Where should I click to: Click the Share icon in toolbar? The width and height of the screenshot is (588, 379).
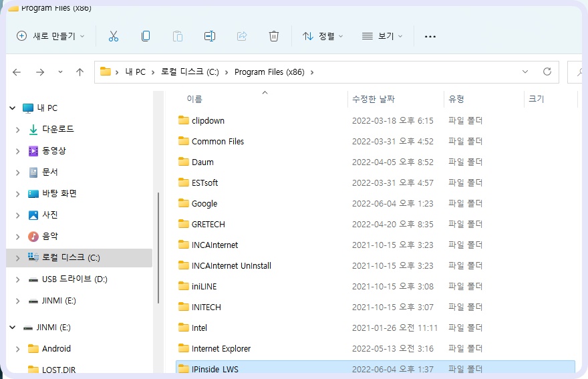tap(242, 36)
